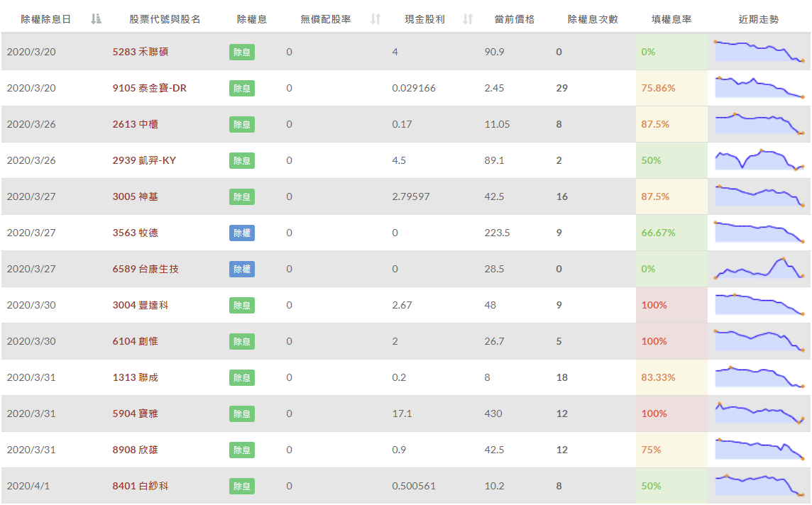Open stock link 5904 寶雅
Viewport: 812px width, 505px height.
(135, 414)
